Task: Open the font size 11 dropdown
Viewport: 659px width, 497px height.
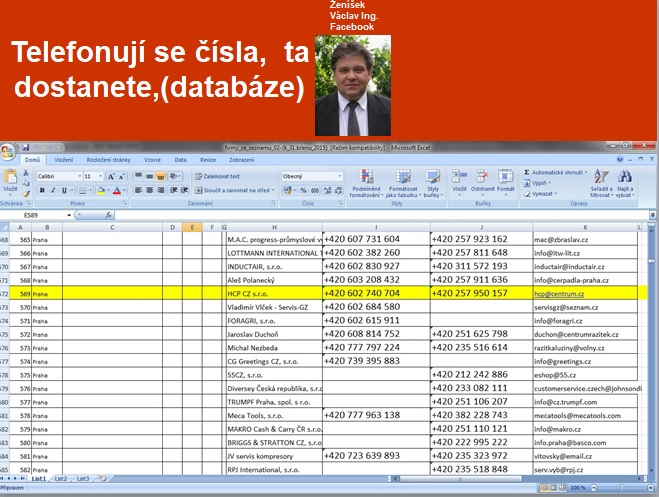Action: point(100,176)
